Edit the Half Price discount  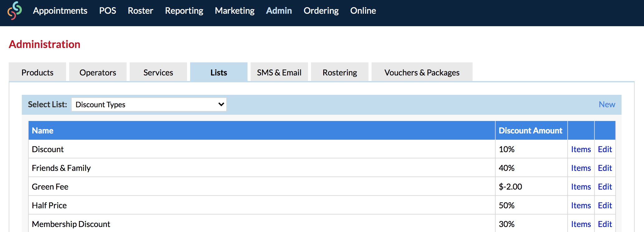[605, 205]
